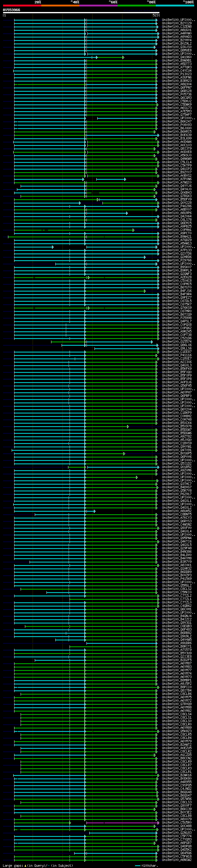Screen dimensions: 197x868
Task: Click hit label UniRef100_Q41960
Action: [x=177, y=57]
